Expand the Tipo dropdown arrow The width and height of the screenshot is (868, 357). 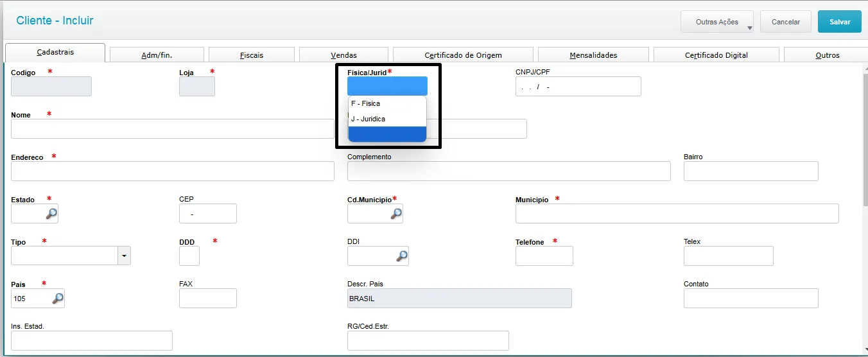(125, 256)
